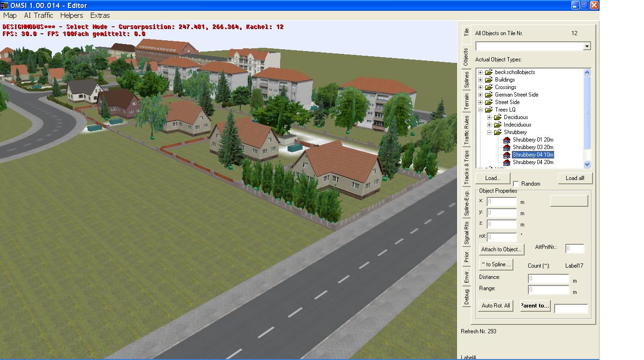Open the All Objects on Tile dropdown

[587, 46]
